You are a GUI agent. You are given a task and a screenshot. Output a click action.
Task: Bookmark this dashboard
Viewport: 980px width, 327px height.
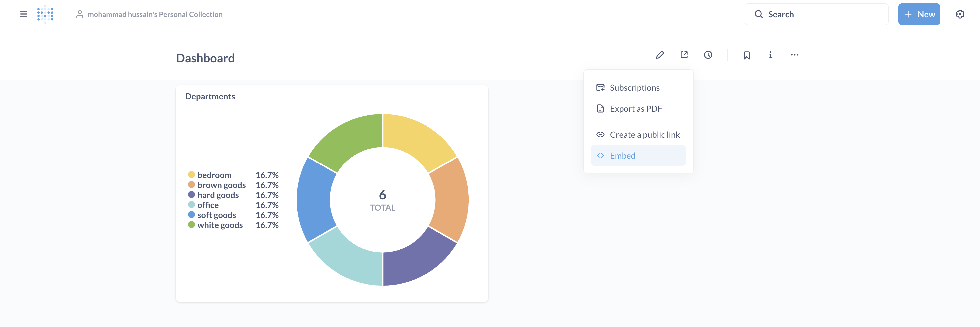(x=746, y=56)
